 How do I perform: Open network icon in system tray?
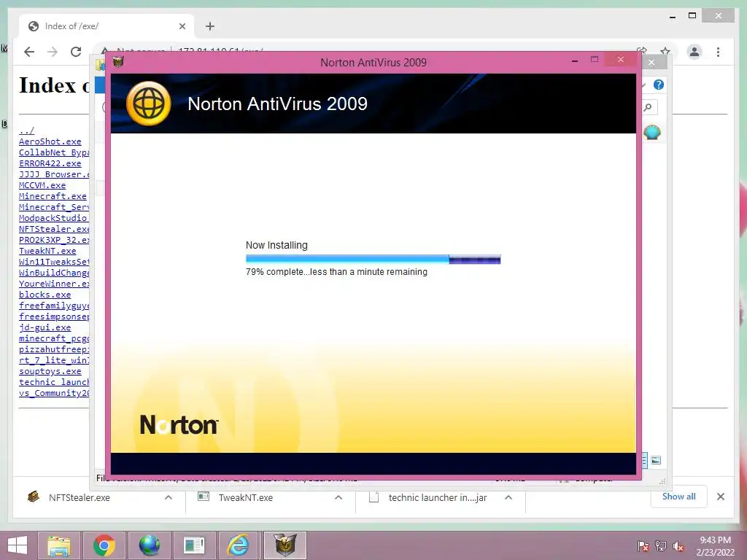[x=660, y=546]
